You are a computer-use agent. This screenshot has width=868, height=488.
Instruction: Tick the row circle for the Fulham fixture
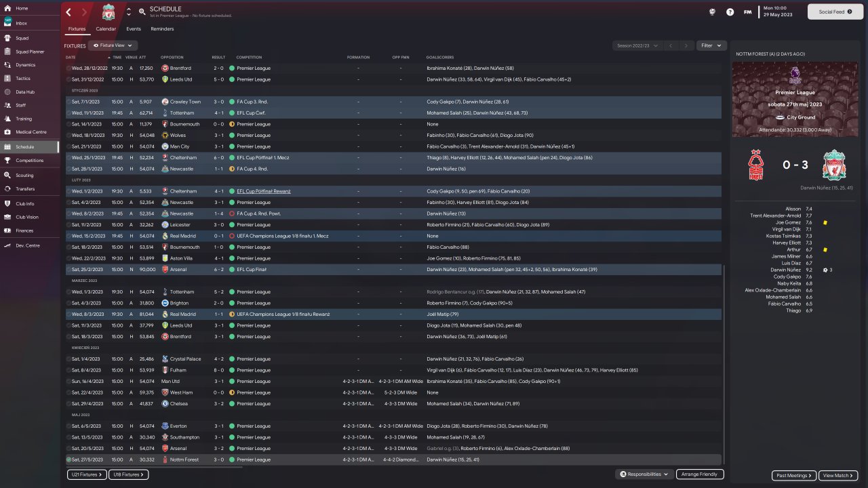point(68,370)
